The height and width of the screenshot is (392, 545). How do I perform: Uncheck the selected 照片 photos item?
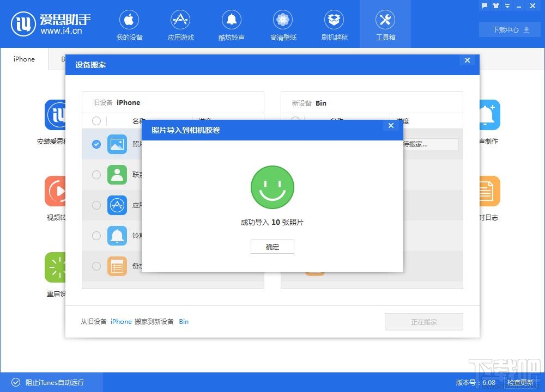pyautogui.click(x=96, y=144)
